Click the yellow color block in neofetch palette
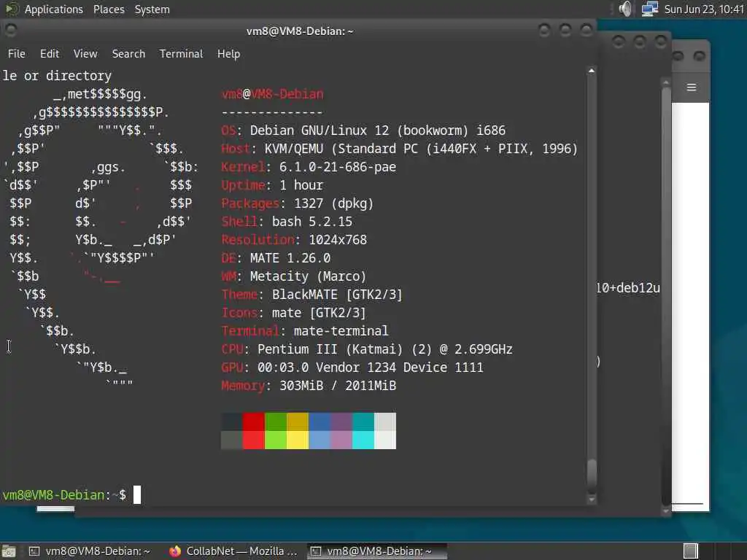 [x=298, y=431]
